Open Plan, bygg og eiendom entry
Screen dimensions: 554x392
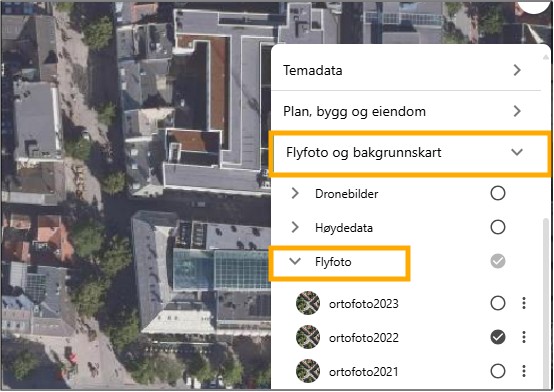[406, 111]
